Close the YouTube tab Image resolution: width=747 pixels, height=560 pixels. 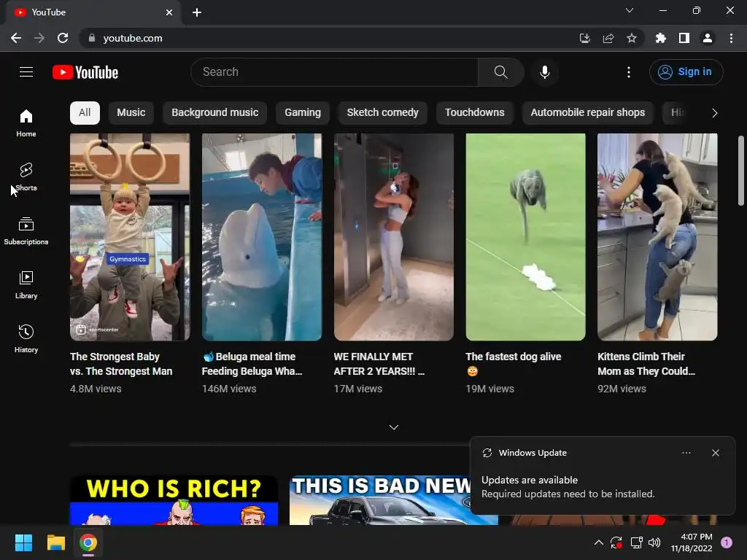[x=169, y=12]
